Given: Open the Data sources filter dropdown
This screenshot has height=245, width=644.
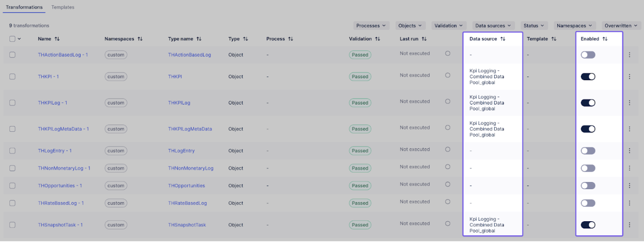Looking at the screenshot, I should [x=494, y=25].
